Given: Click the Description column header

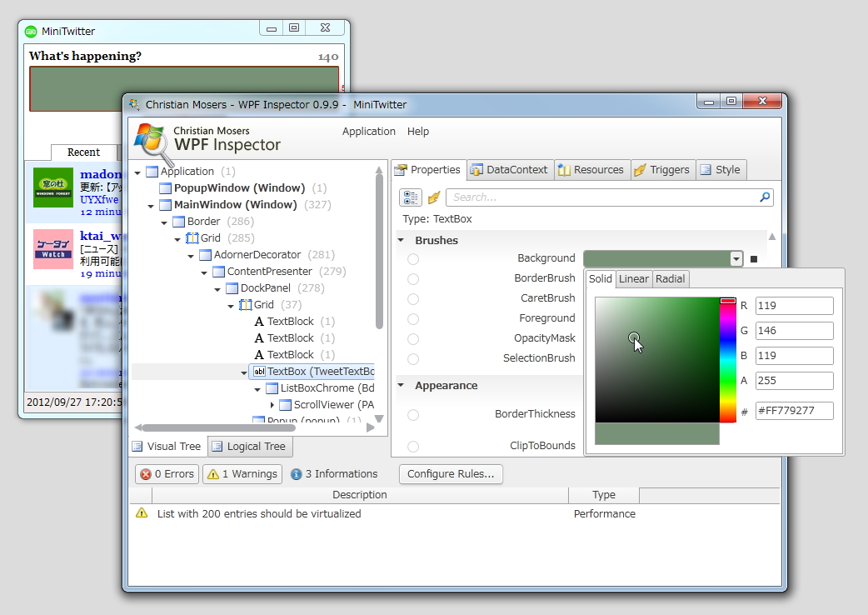Looking at the screenshot, I should coord(360,495).
